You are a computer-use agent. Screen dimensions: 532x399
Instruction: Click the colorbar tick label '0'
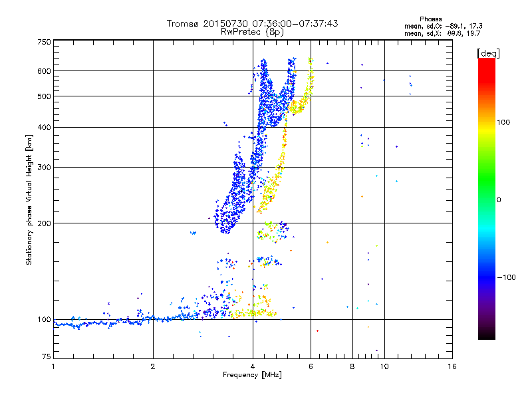click(499, 200)
